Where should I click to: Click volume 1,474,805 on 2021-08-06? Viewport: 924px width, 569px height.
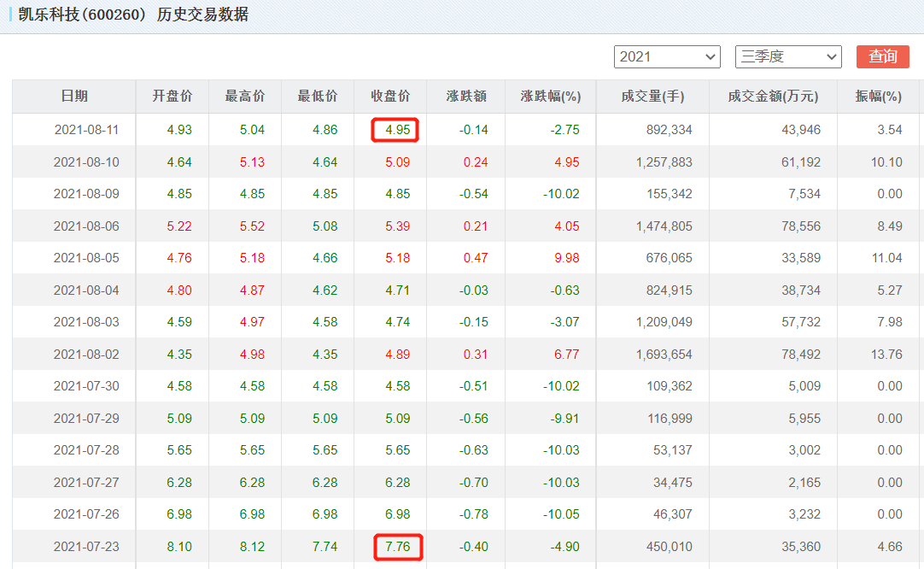(664, 226)
